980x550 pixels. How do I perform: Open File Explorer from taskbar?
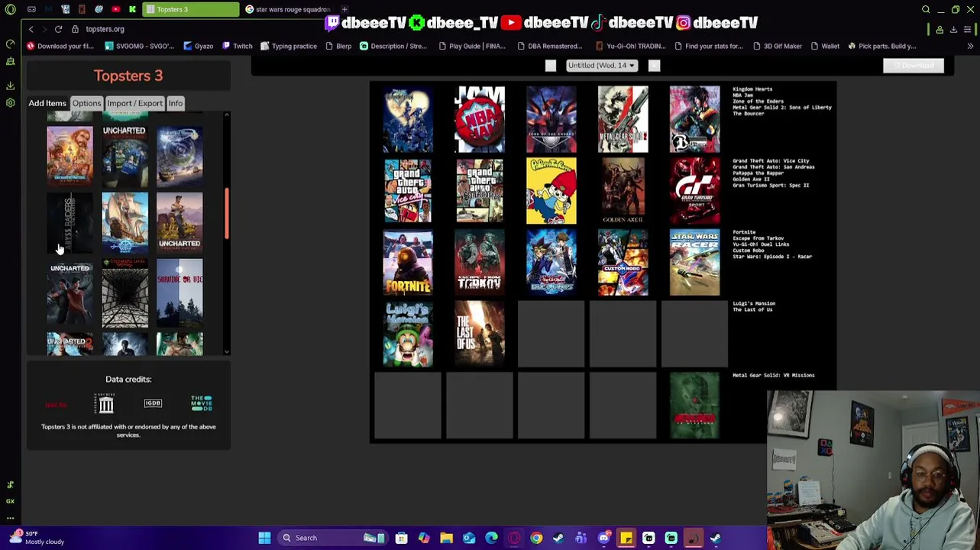(x=446, y=538)
